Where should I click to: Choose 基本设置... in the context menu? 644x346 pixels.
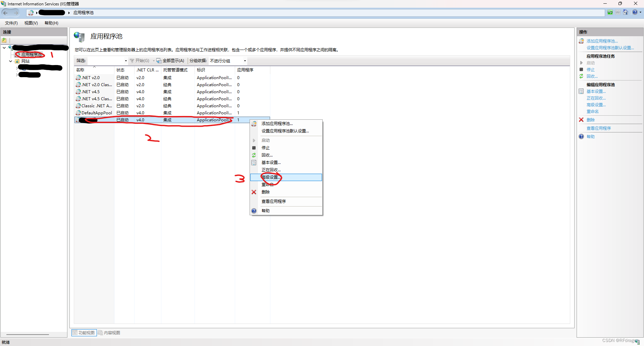click(x=286, y=163)
